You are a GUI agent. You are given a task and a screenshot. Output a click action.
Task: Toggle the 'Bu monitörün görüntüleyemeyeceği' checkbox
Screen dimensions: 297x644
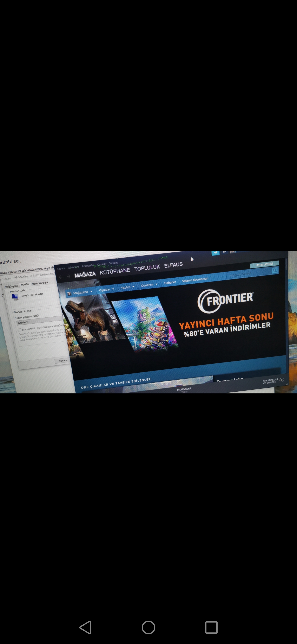[x=19, y=330]
